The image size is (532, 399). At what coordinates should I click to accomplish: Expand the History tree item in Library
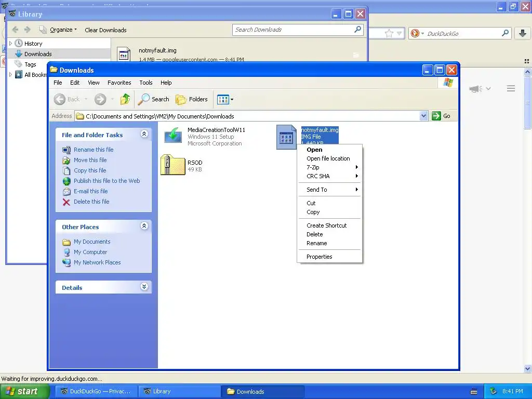(x=10, y=44)
